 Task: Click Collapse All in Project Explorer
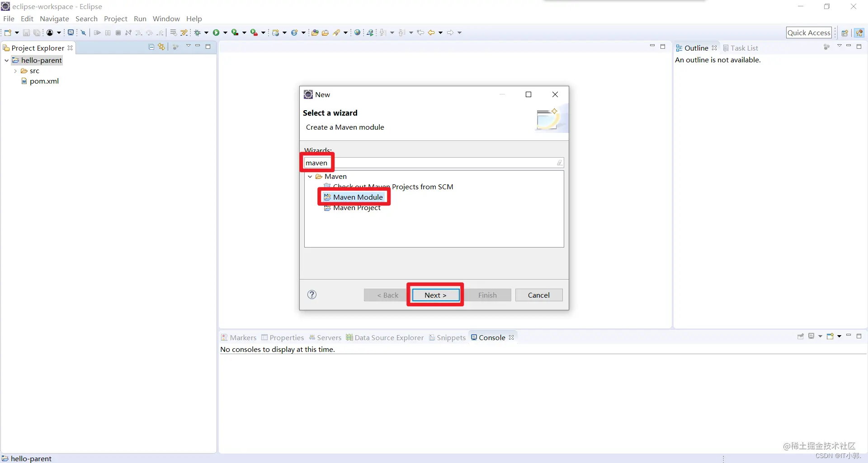pos(151,47)
